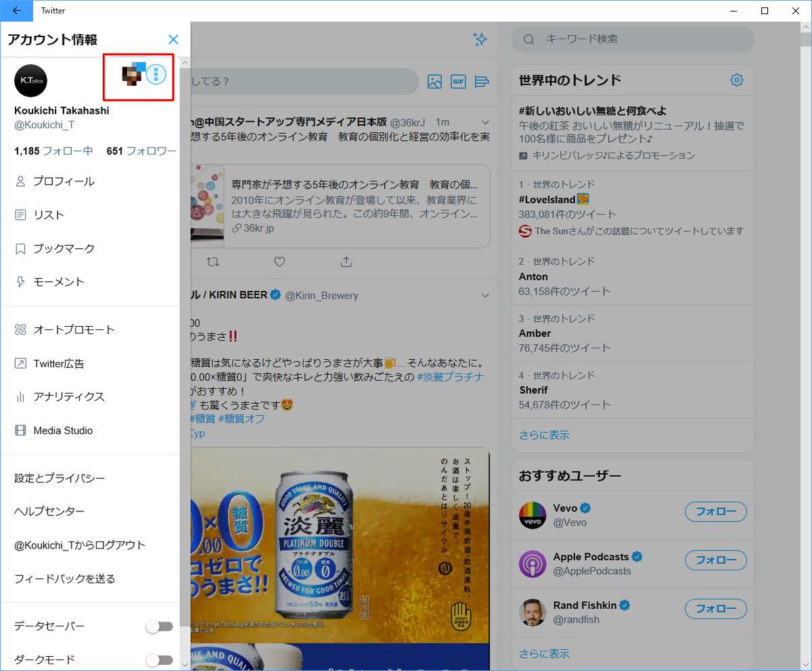This screenshot has width=812, height=671.
Task: Select the pixelated secondary account avatar
Action: point(133,74)
